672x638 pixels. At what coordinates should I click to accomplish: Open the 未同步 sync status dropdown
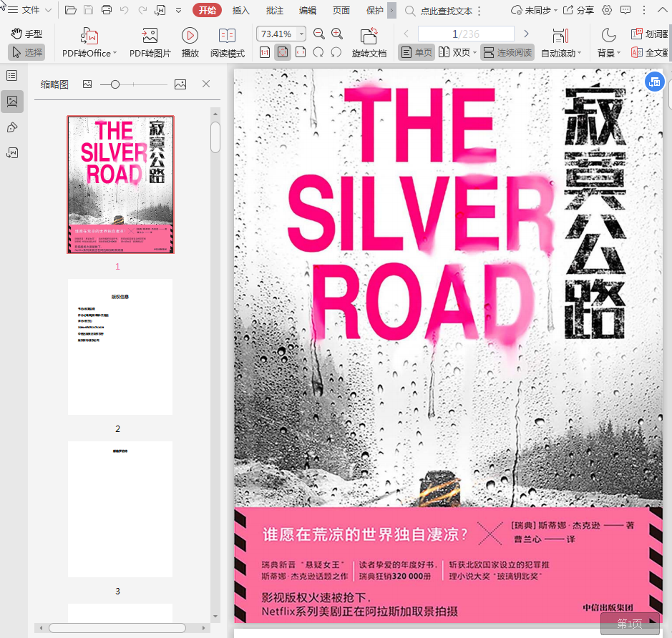tap(534, 10)
